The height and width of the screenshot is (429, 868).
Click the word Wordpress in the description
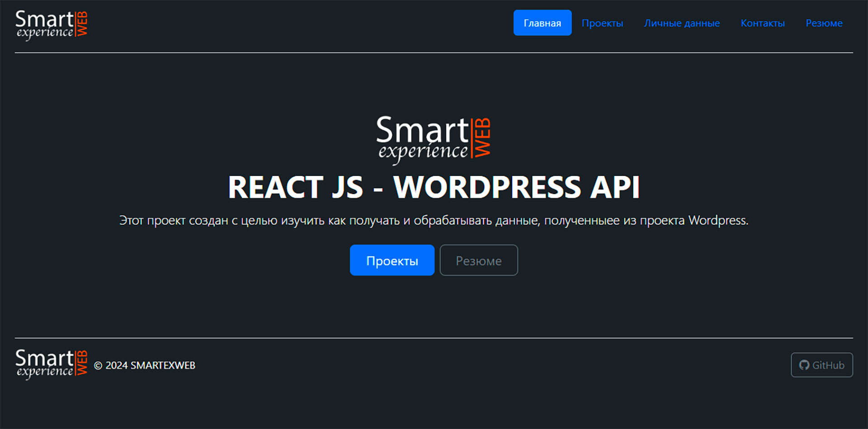point(717,221)
